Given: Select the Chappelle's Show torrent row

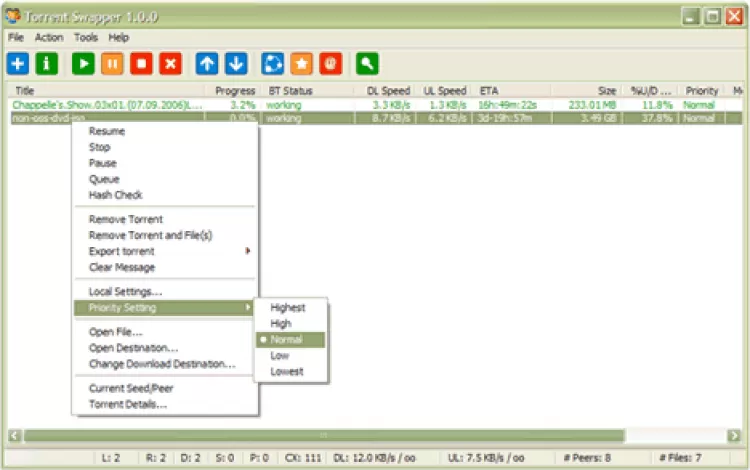Looking at the screenshot, I should (x=375, y=105).
